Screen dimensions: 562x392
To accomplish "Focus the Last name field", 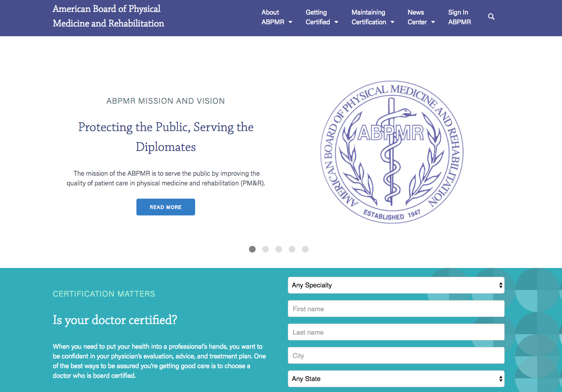I will tap(396, 332).
